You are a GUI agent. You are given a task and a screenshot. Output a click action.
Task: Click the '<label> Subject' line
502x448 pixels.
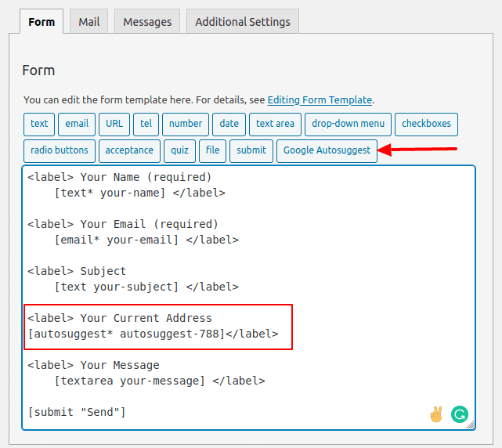click(x=77, y=271)
